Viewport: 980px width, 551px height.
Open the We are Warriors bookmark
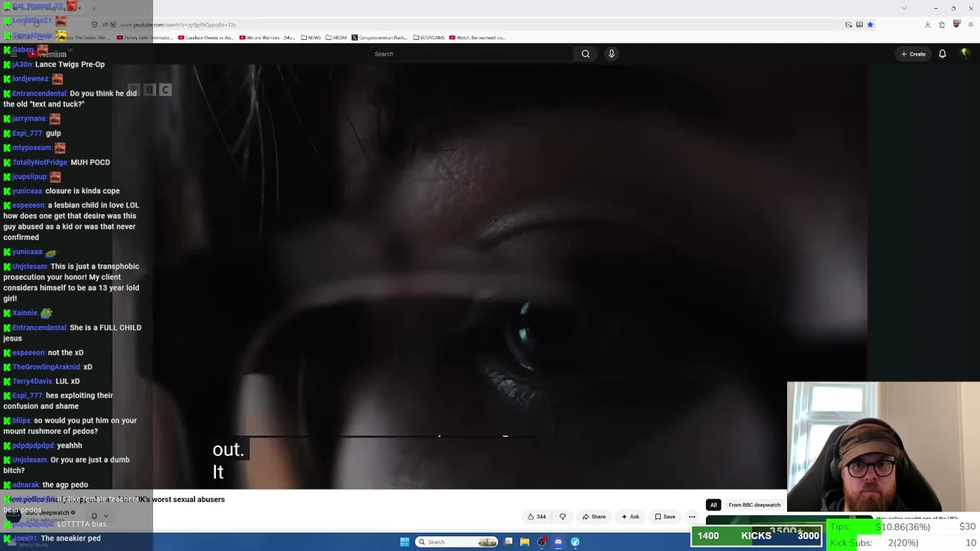[267, 37]
